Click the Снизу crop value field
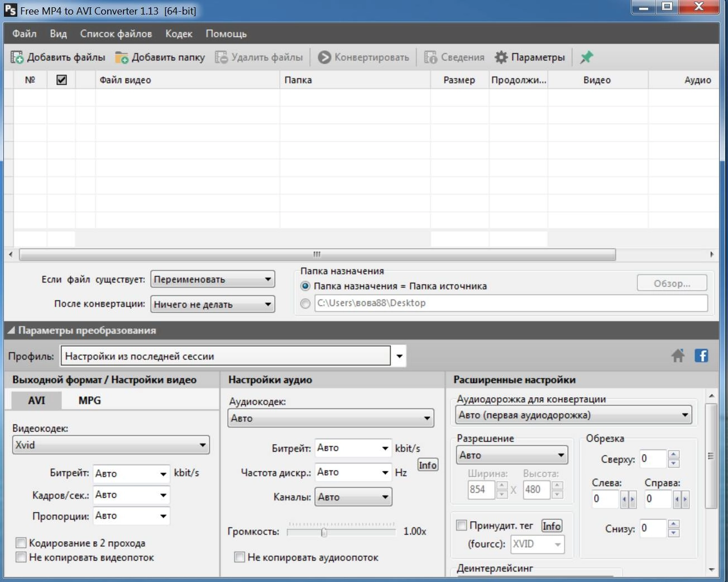This screenshot has height=582, width=728. click(653, 528)
